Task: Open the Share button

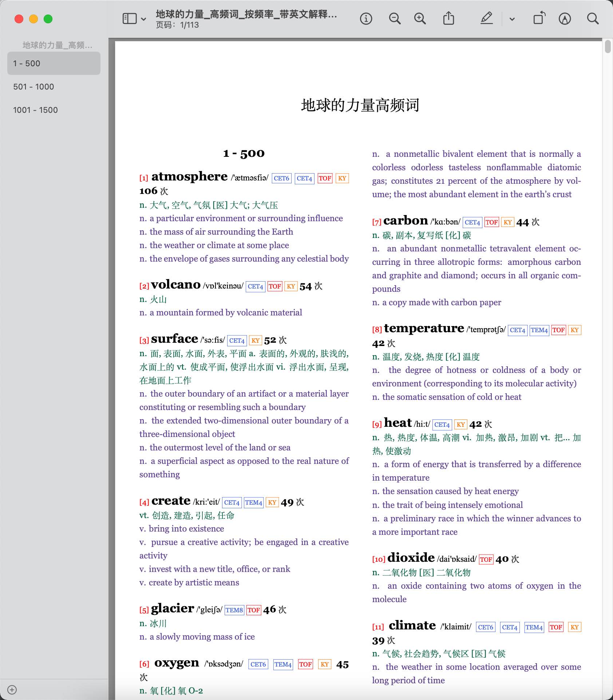Action: (448, 18)
